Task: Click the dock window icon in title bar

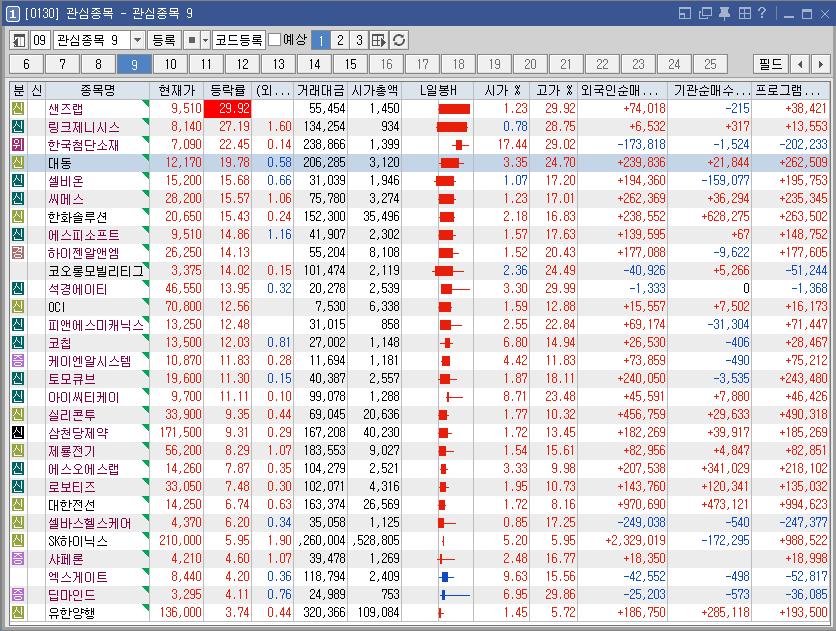Action: [685, 13]
